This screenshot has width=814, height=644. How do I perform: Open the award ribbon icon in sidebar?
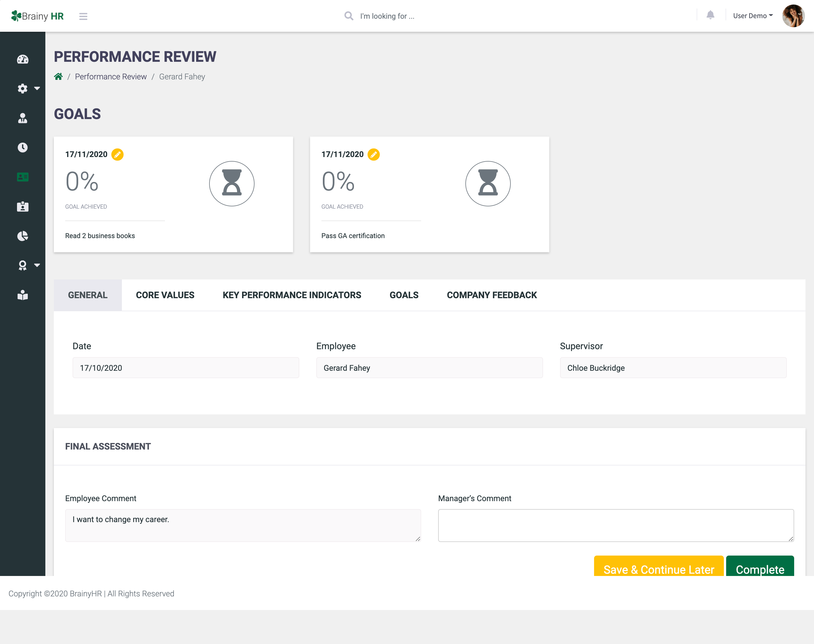pyautogui.click(x=23, y=265)
